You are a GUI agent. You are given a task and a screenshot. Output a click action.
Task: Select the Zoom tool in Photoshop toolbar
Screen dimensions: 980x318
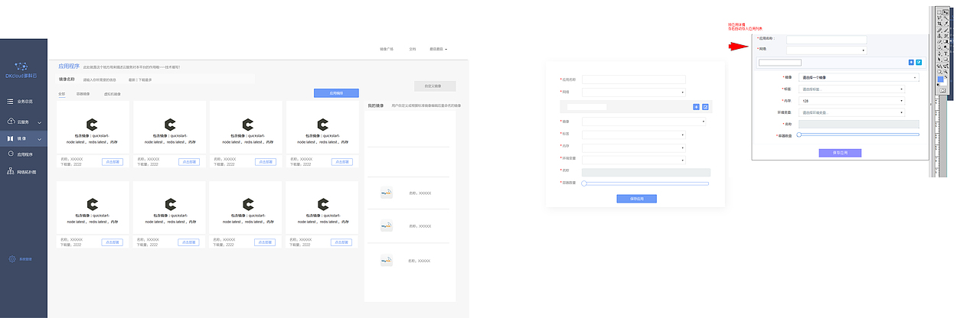pyautogui.click(x=946, y=71)
